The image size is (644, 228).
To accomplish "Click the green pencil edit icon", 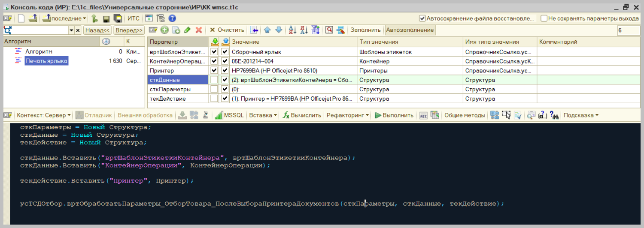I will pos(187,30).
